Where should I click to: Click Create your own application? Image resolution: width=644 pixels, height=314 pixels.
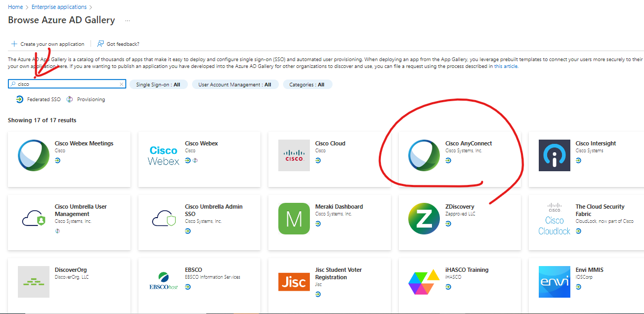[x=47, y=44]
